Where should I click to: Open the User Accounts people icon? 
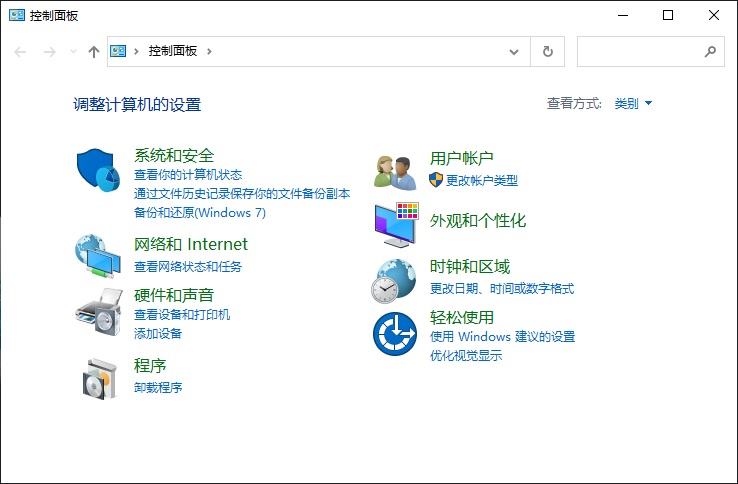click(x=395, y=173)
